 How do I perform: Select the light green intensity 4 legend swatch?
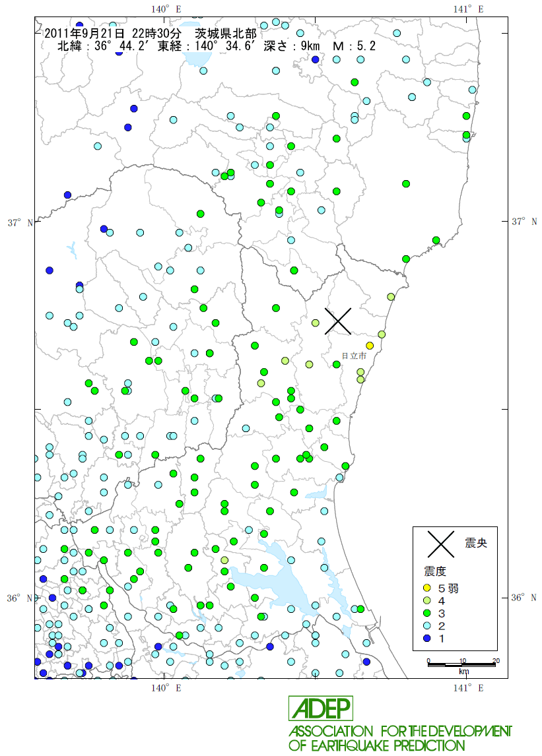click(x=426, y=601)
